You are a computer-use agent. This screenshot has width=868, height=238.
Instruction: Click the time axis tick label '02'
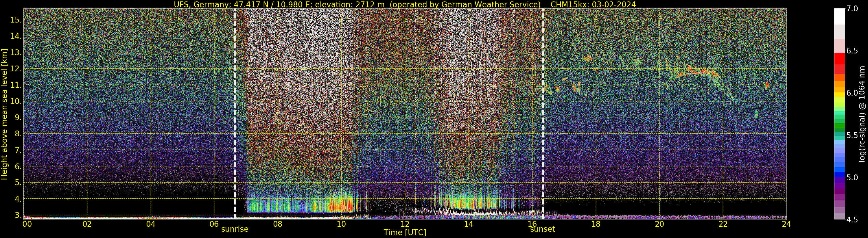click(x=87, y=224)
